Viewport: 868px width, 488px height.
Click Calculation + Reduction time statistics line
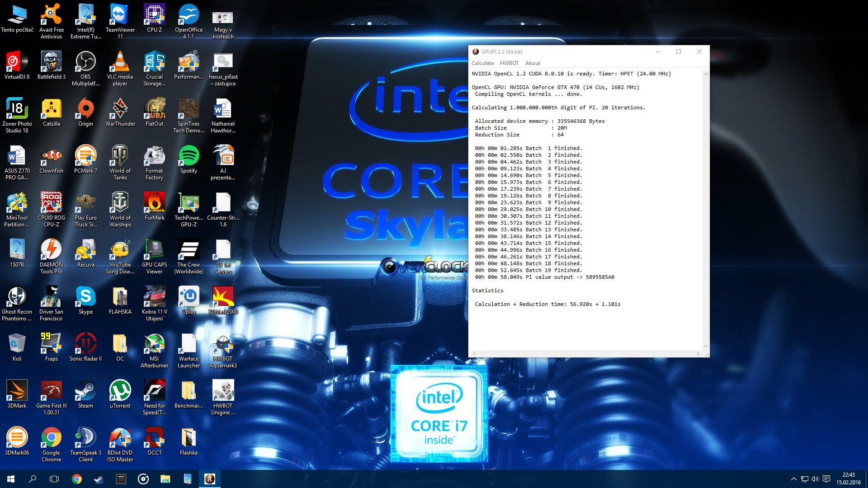[547, 304]
